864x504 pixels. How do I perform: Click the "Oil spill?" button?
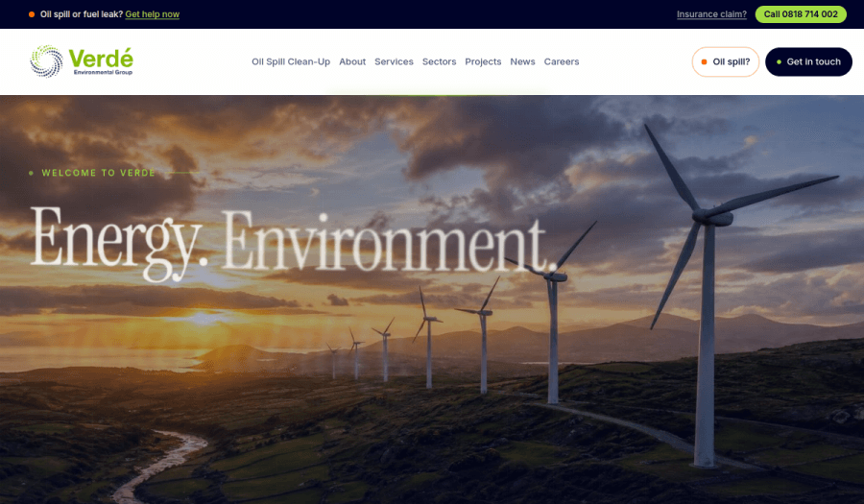click(x=725, y=61)
